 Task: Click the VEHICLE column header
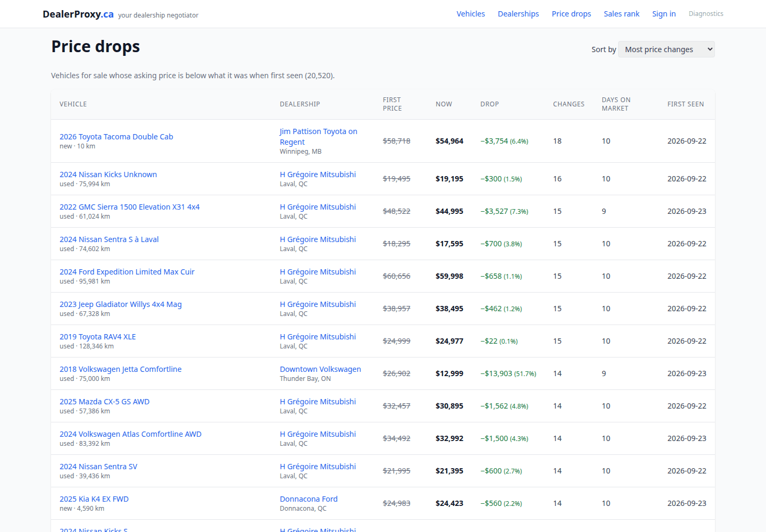pos(73,104)
